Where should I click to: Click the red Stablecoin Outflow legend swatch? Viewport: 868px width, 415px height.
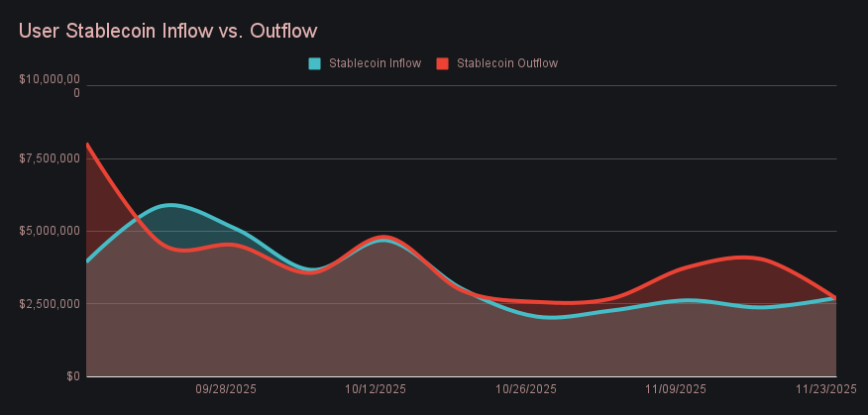[443, 63]
